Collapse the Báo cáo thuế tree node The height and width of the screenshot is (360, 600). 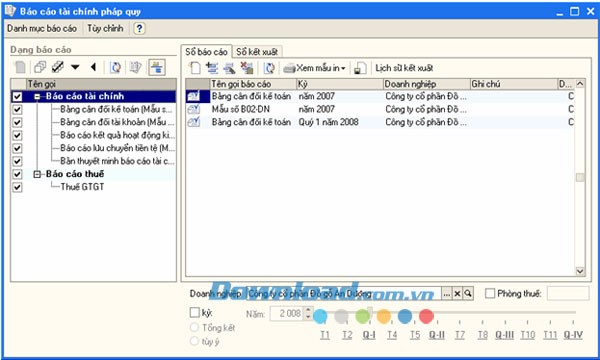click(x=37, y=174)
